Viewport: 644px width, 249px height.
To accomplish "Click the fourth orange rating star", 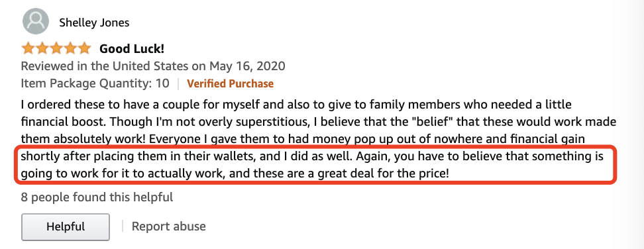I will [70, 49].
